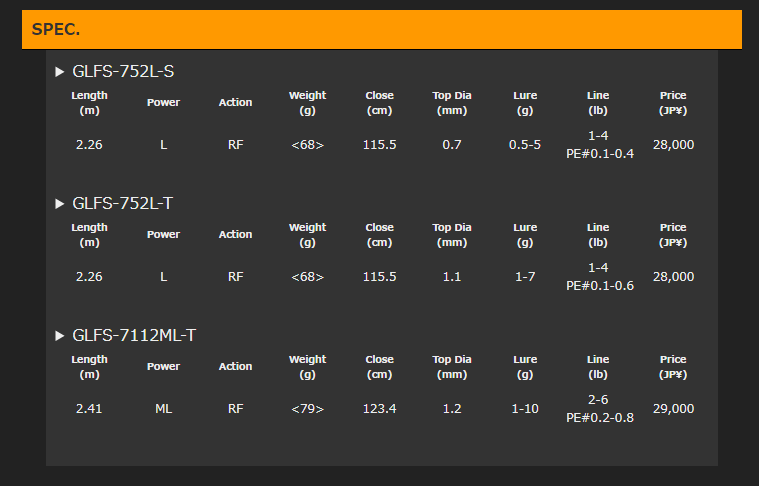Click <68> weight in GLFS-752L-T row
The height and width of the screenshot is (486, 759).
point(307,277)
